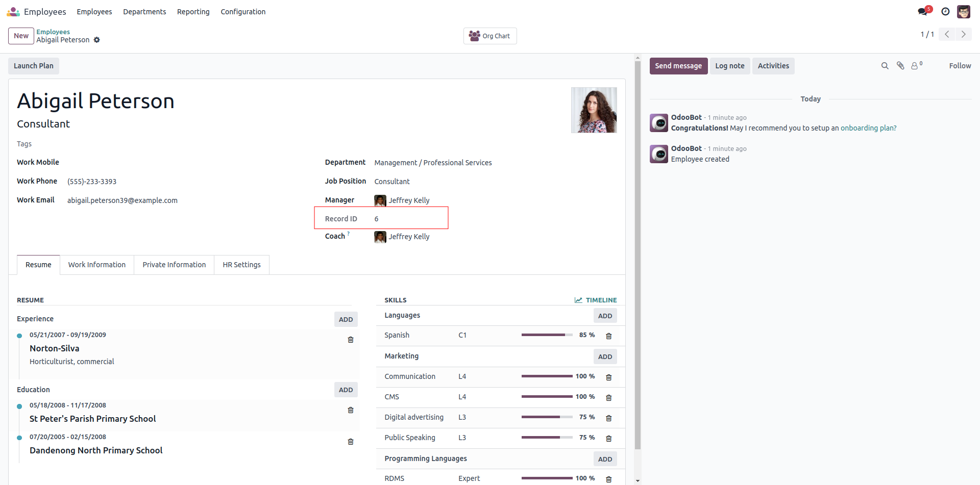Add a Marketing skill
980x485 pixels.
point(605,356)
